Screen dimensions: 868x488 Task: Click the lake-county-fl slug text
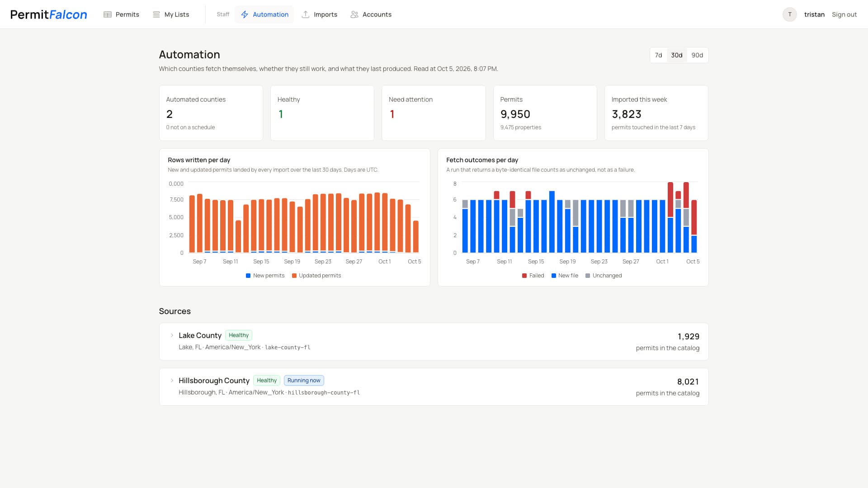[x=288, y=347]
